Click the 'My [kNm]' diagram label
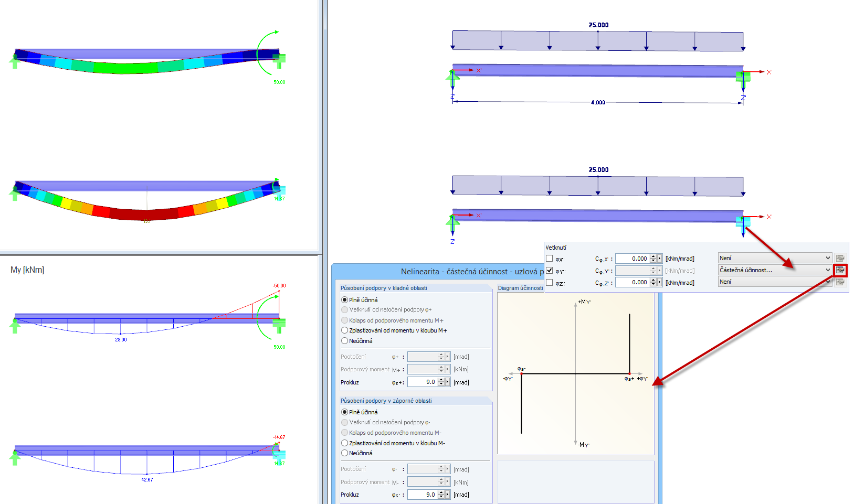Viewport: 854px width, 504px height. tap(27, 270)
